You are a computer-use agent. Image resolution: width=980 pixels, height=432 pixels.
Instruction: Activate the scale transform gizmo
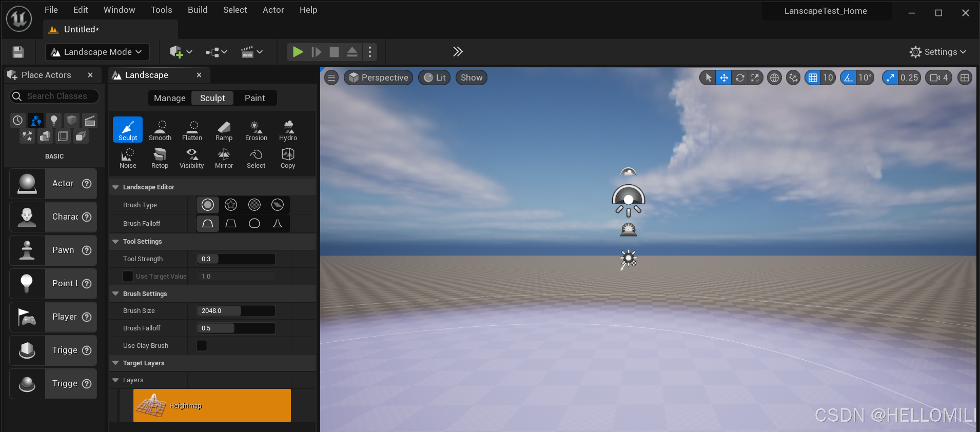click(755, 77)
